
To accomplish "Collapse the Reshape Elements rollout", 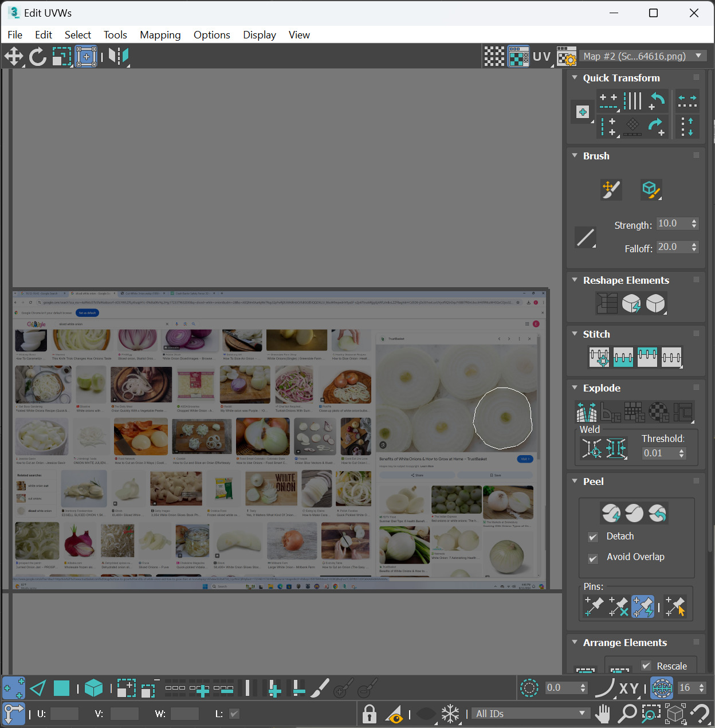I will (575, 280).
